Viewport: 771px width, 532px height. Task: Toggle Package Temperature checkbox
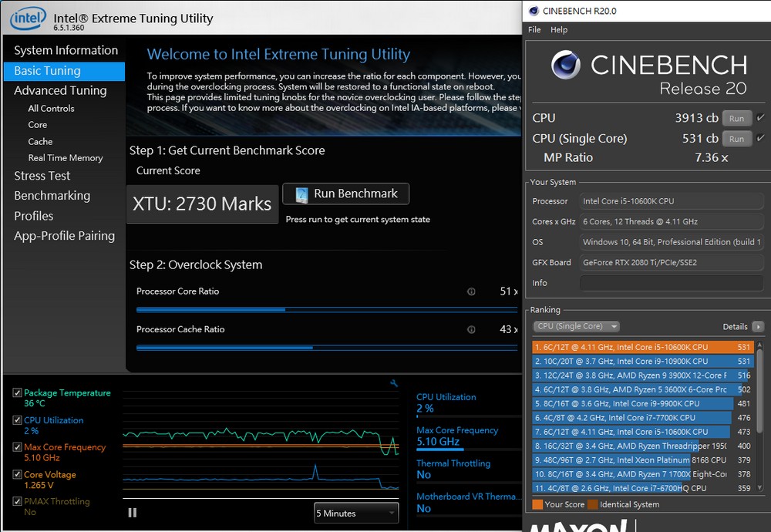coord(17,392)
